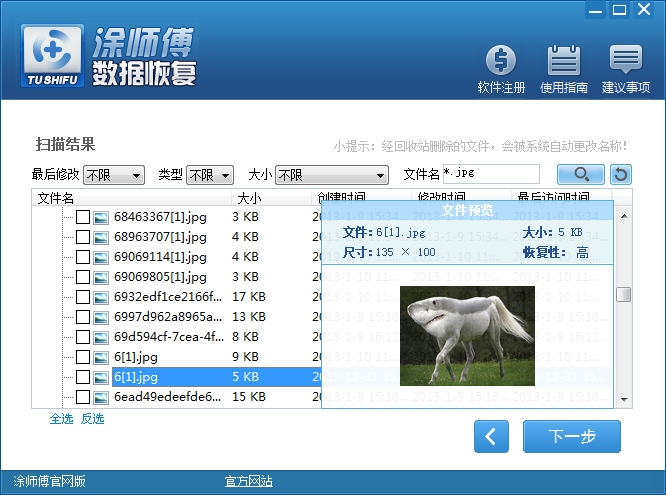Select file name 6ead49edeefde6...

click(x=167, y=397)
